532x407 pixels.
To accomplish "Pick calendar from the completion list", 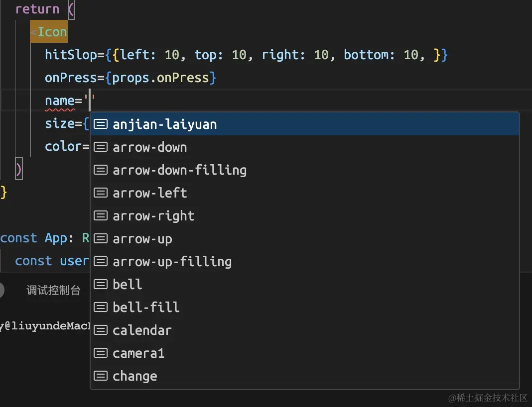I will click(305, 330).
